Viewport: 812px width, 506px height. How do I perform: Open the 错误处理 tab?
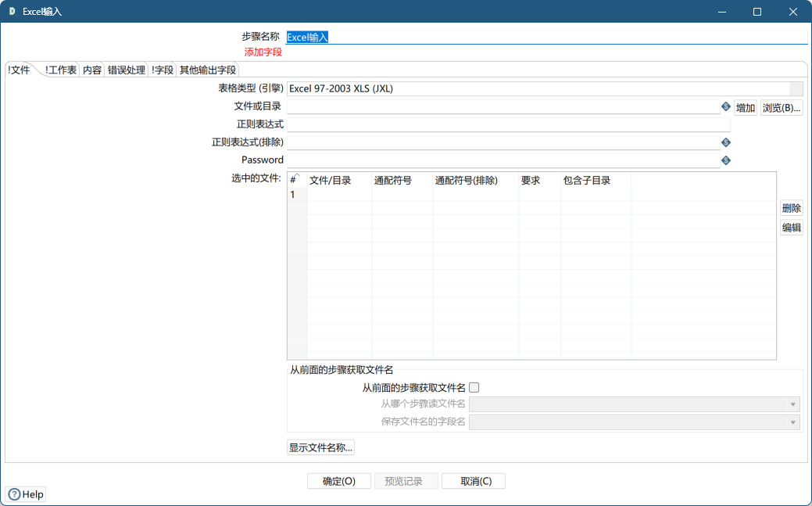pos(126,69)
